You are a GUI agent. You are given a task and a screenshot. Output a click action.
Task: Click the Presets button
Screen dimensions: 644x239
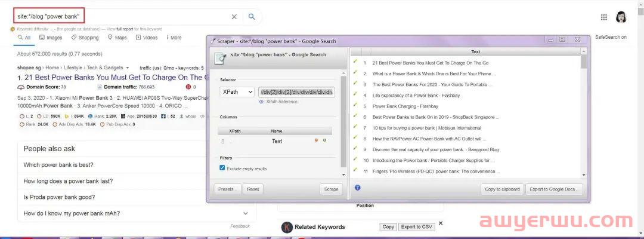coord(227,189)
